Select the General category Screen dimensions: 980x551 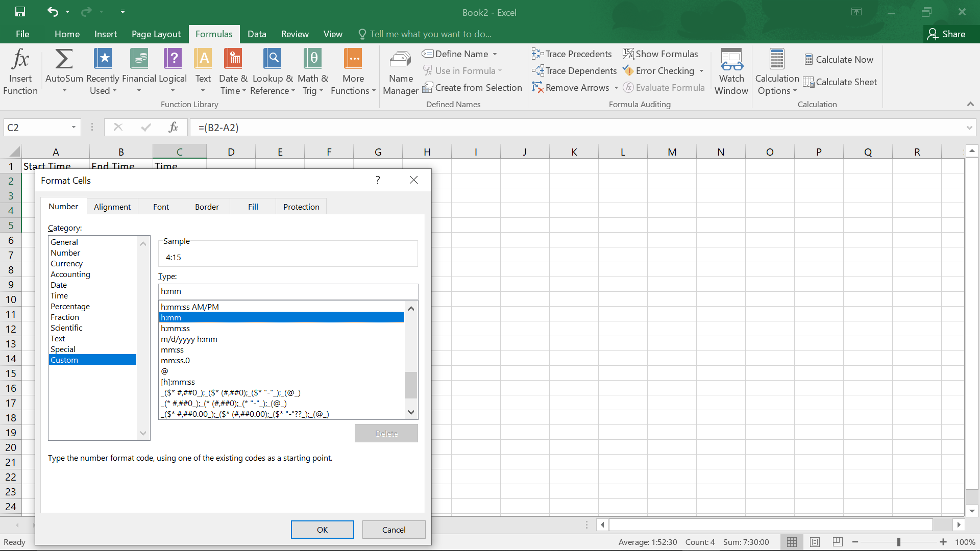click(92, 242)
